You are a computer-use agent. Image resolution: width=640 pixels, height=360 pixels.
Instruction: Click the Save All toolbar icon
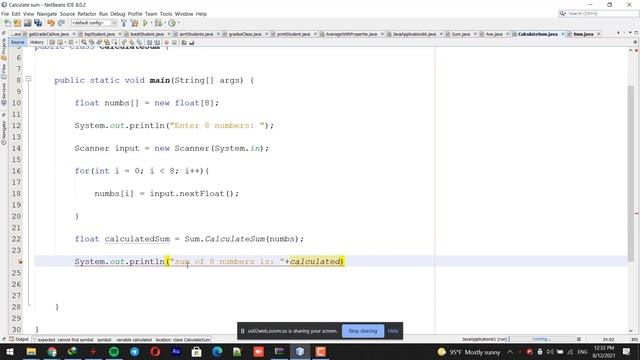(x=38, y=23)
